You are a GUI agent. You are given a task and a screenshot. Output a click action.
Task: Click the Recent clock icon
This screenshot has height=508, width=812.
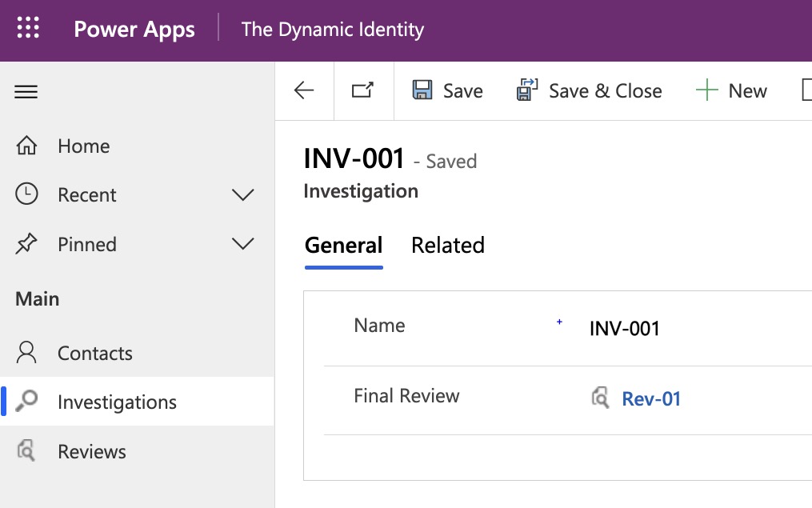click(x=26, y=195)
